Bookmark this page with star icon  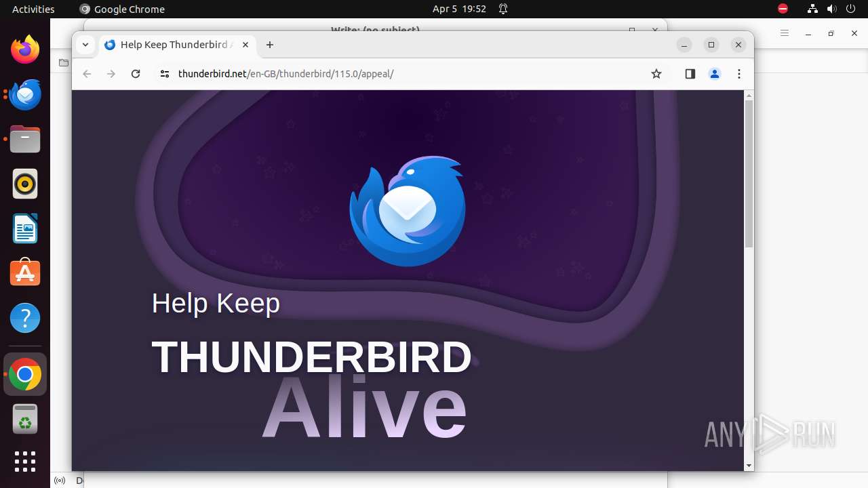tap(656, 74)
